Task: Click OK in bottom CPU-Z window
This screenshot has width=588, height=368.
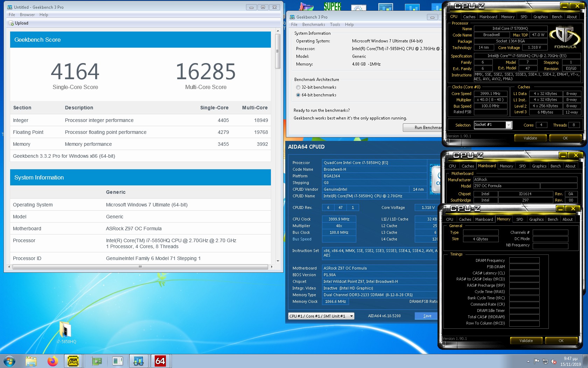Action: pos(561,341)
